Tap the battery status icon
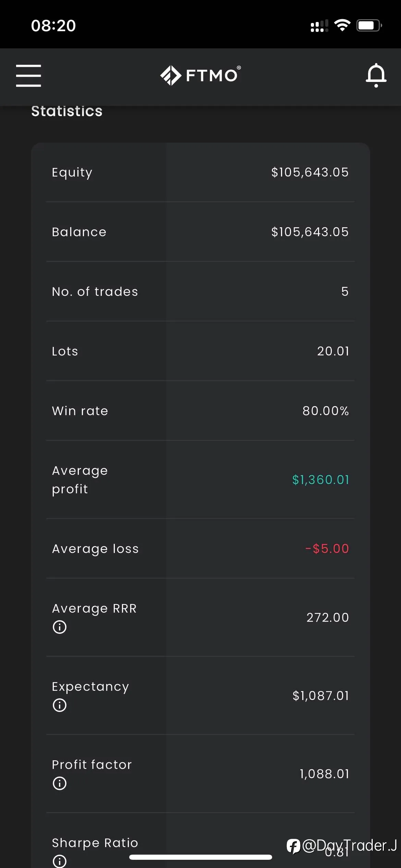 [x=369, y=25]
